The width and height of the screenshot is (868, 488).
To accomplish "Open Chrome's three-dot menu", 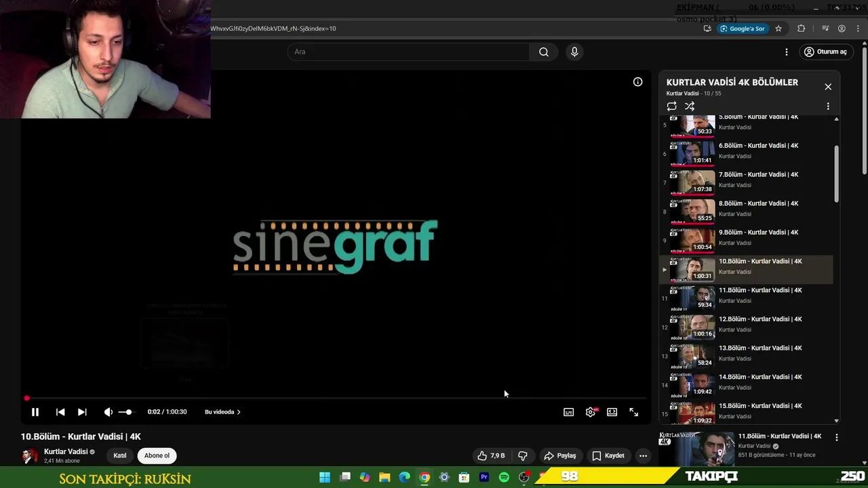I will (x=858, y=28).
